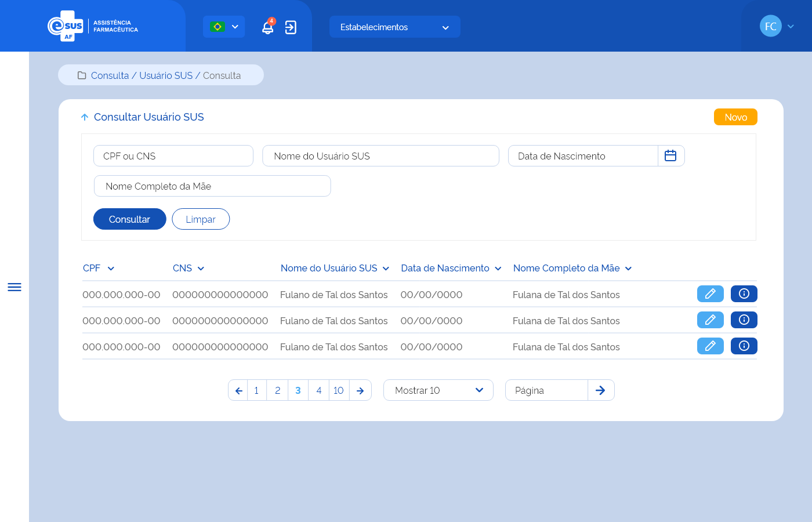Click the CNS number in second row
This screenshot has height=522, width=812.
(220, 321)
